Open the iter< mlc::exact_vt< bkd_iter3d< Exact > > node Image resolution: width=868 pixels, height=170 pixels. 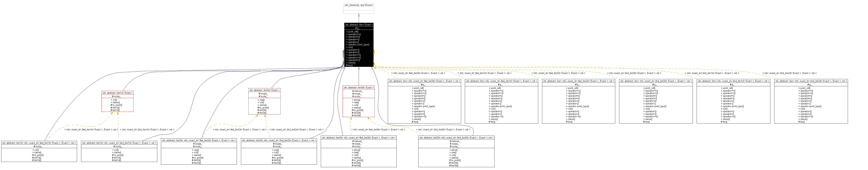[656, 101]
